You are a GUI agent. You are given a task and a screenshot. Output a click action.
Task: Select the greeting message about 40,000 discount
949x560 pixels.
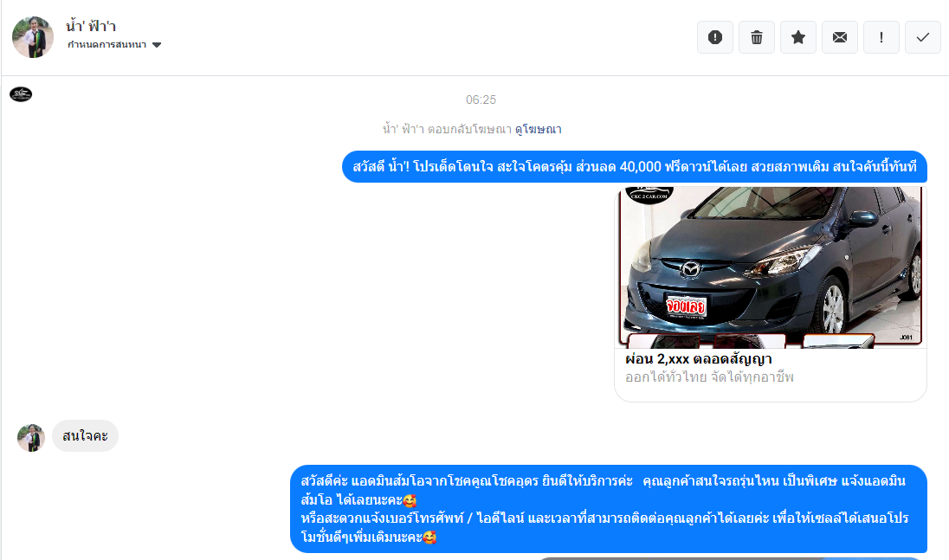[x=635, y=166]
